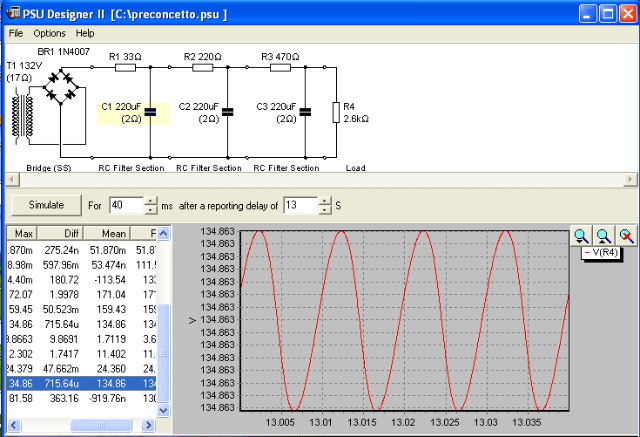Click the first magnifier zoom icon
This screenshot has width=640, height=437.
[581, 236]
